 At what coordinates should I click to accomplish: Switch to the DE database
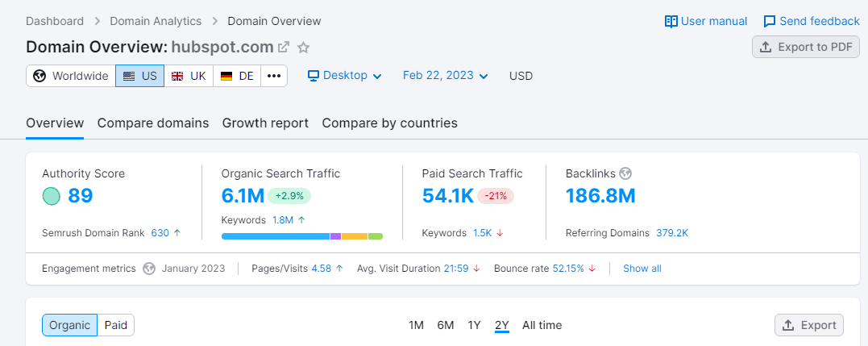(x=237, y=76)
